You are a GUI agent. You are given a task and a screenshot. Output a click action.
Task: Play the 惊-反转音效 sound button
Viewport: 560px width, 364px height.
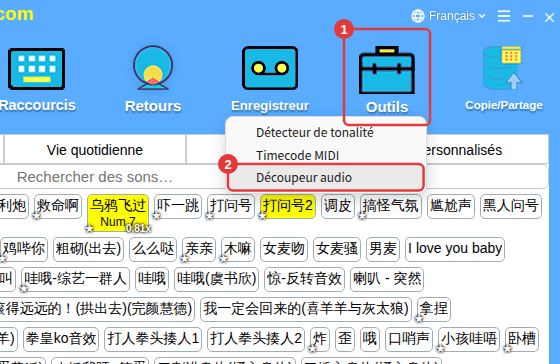click(x=304, y=279)
